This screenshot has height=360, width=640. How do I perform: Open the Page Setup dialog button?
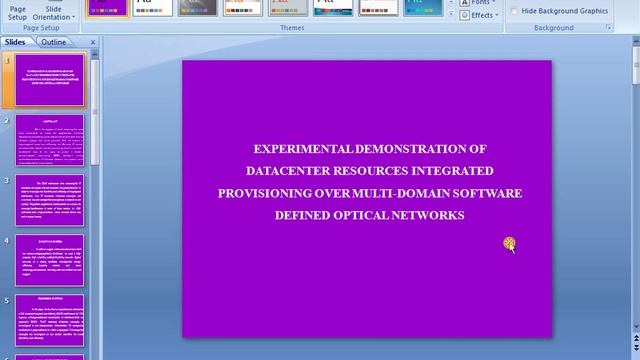[18, 12]
